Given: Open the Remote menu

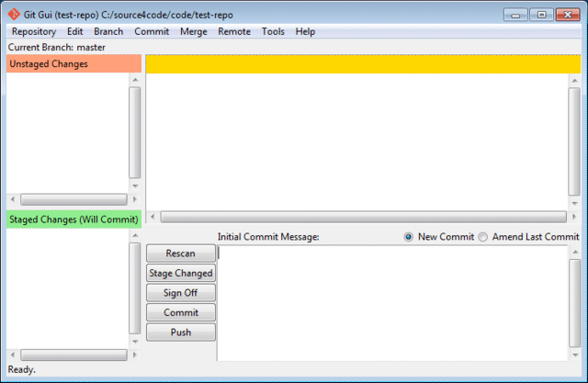Looking at the screenshot, I should (234, 31).
